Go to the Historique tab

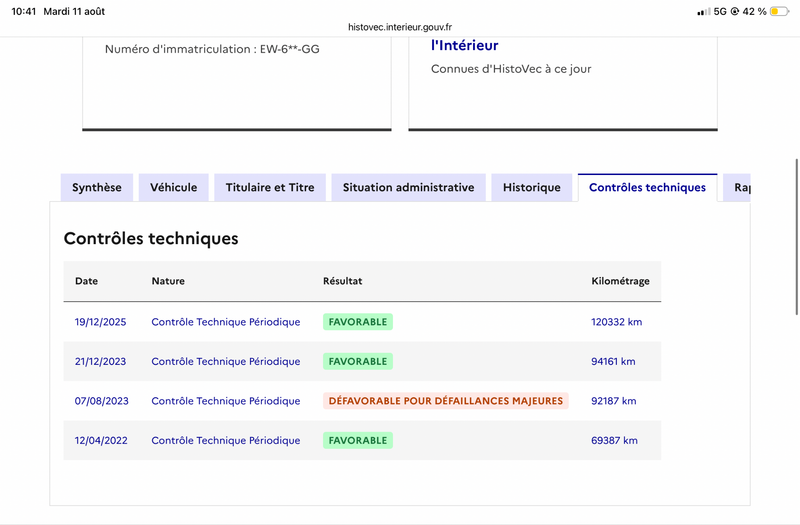coord(532,187)
